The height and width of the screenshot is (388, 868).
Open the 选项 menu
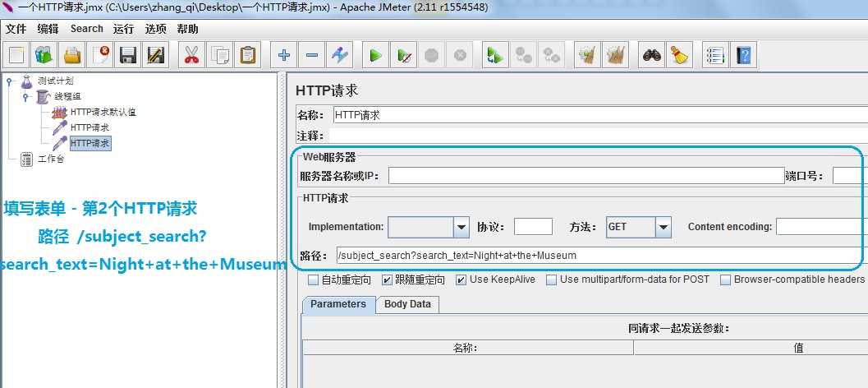point(155,29)
